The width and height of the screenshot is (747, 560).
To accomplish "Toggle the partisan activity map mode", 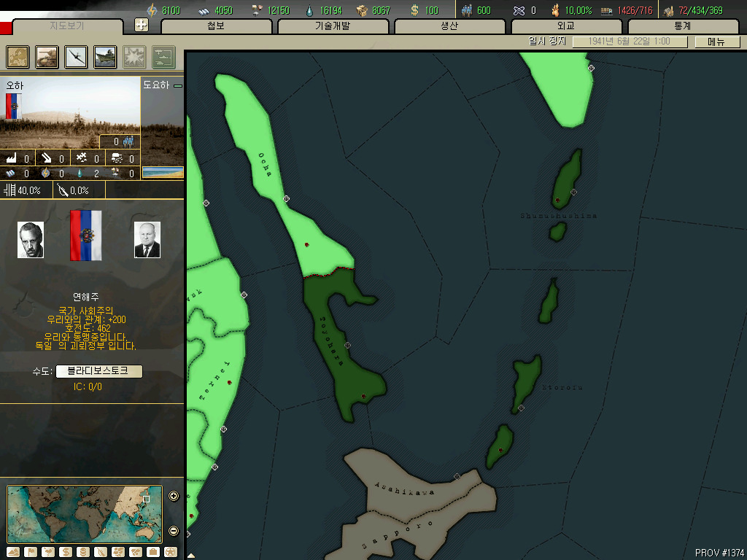I will click(101, 552).
